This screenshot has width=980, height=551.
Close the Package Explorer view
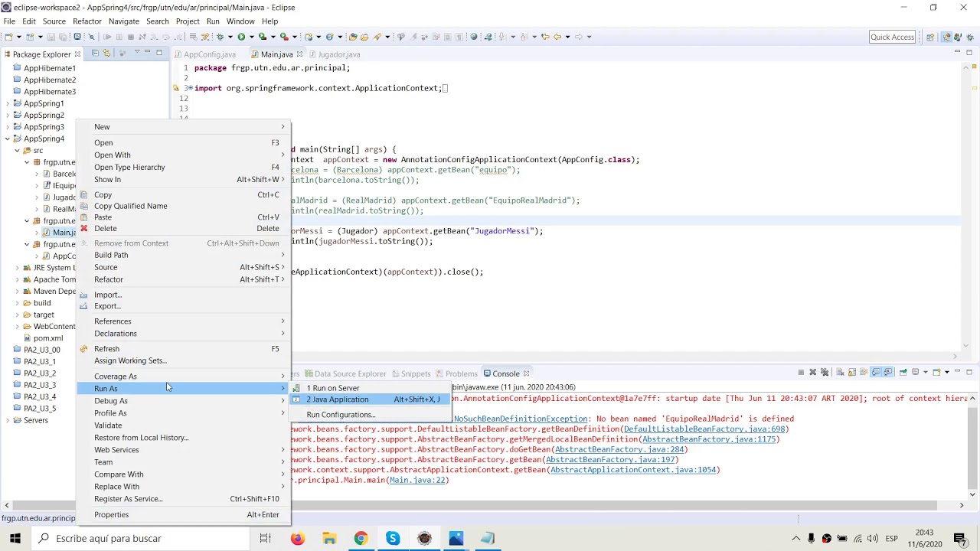point(77,54)
